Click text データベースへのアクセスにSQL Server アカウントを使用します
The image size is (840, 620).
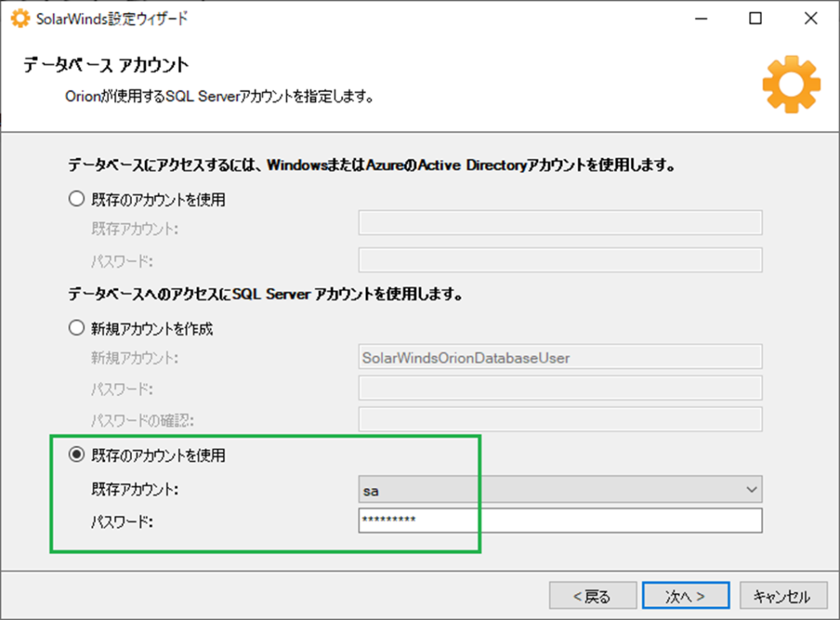pyautogui.click(x=266, y=294)
